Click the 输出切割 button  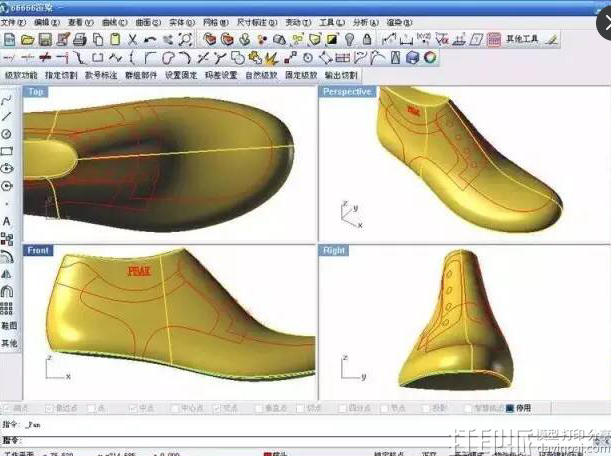[x=336, y=75]
